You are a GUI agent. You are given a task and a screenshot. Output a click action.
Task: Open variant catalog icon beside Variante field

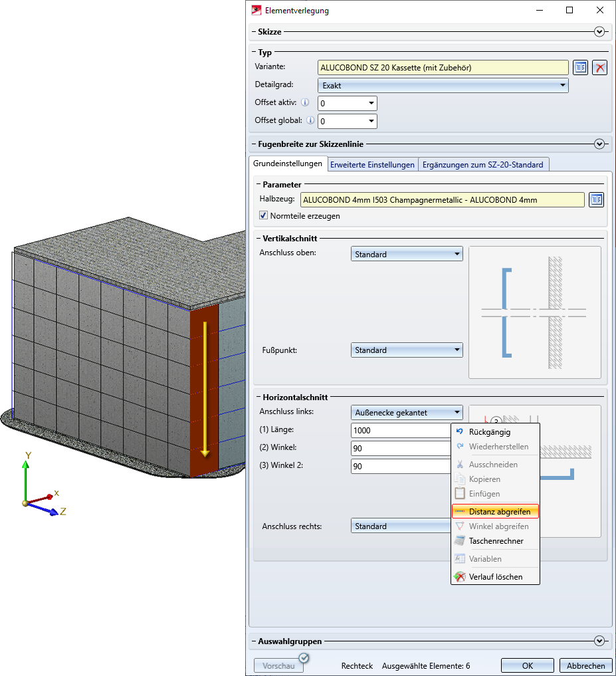pyautogui.click(x=581, y=67)
